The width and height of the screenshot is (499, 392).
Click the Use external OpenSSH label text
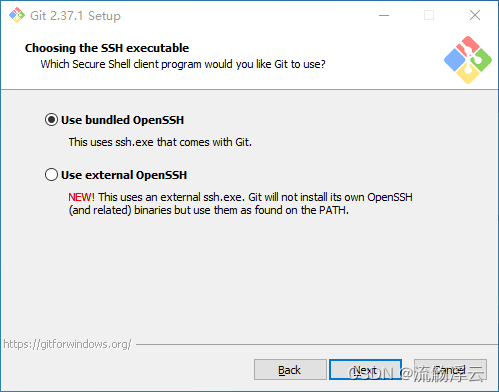tap(124, 175)
